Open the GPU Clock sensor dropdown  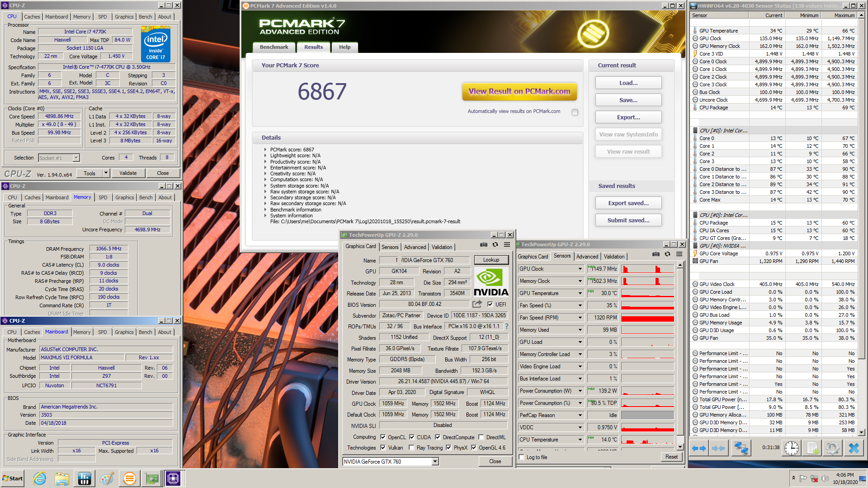[x=580, y=269]
